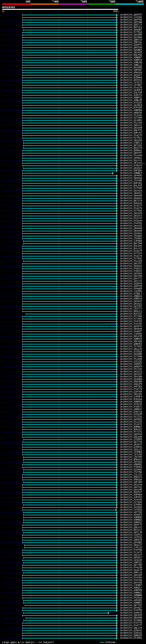The height and width of the screenshot is (644, 146).
Task: Select the UniRef100_P14278 label
Action: [x=131, y=87]
